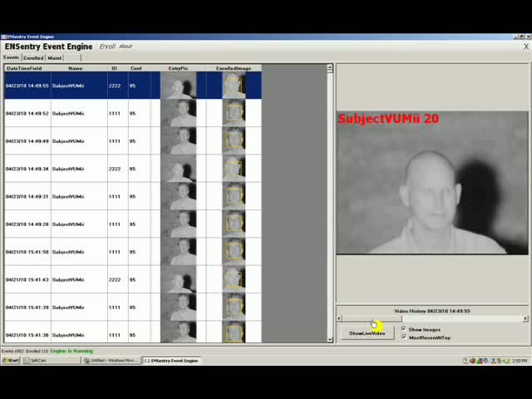The height and width of the screenshot is (399, 532).
Task: Click the SubjectVUMii name in 14:49:28 row
Action: (x=68, y=224)
